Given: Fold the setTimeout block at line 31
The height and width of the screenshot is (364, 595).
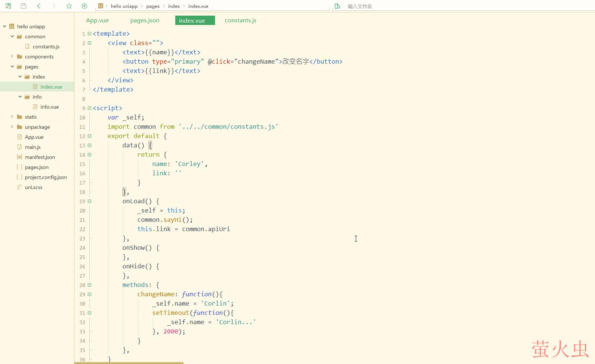Looking at the screenshot, I should pyautogui.click(x=89, y=313).
